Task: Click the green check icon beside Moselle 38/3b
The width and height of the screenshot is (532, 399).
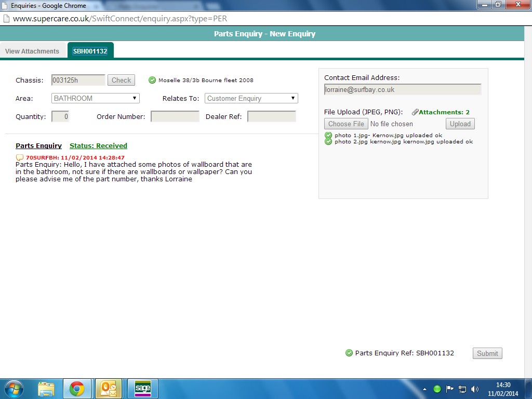Action: pyautogui.click(x=152, y=80)
